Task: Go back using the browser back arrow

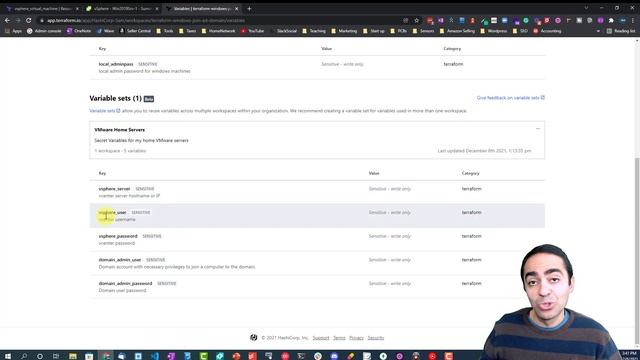Action: (x=7, y=20)
